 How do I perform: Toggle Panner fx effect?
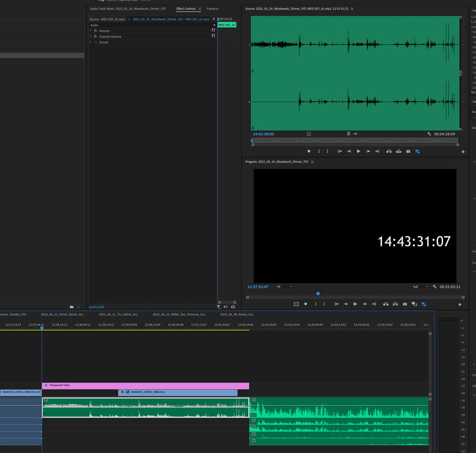[95, 42]
